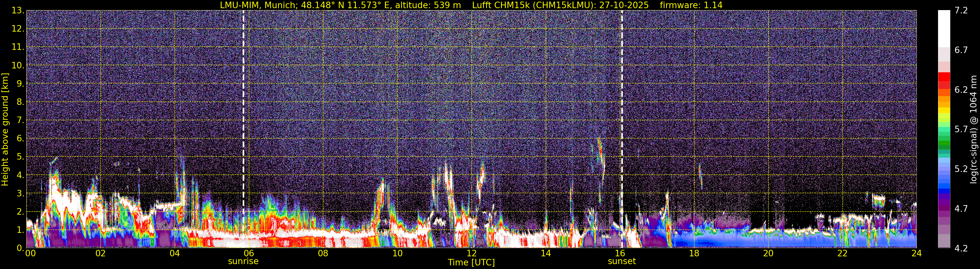Click the 'sunrise' label below the axis
The width and height of the screenshot is (980, 269).
click(243, 262)
